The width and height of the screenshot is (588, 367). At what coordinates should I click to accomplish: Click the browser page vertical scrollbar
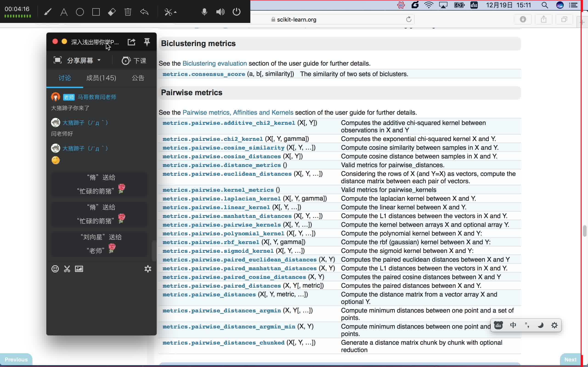coord(585,231)
